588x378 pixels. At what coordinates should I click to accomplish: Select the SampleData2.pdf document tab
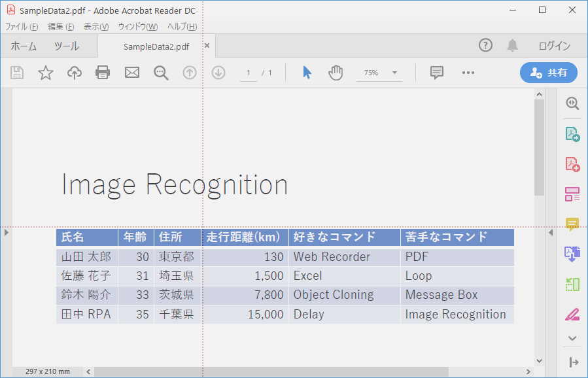click(x=156, y=46)
